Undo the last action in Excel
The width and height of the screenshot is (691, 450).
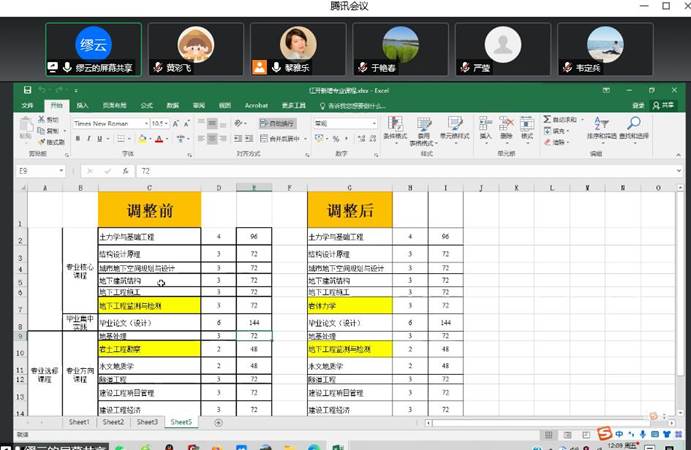click(x=42, y=90)
